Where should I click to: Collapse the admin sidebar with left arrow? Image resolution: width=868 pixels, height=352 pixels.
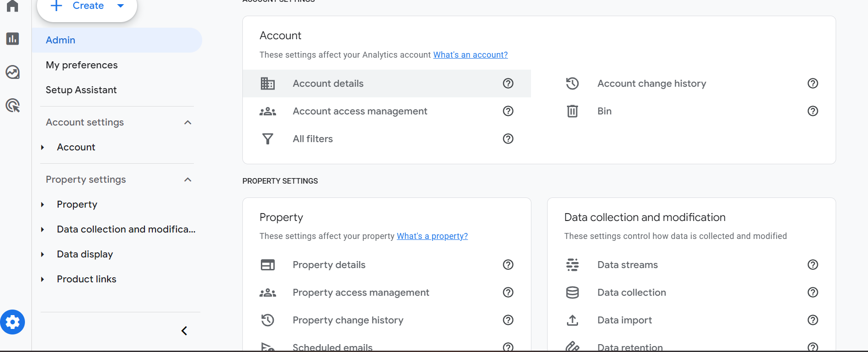pyautogui.click(x=184, y=331)
